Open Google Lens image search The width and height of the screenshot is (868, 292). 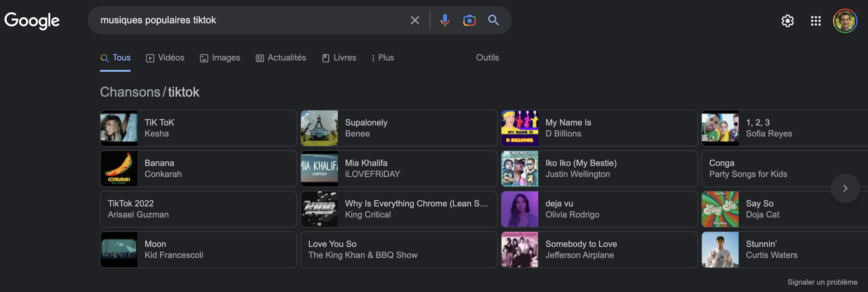[x=469, y=20]
